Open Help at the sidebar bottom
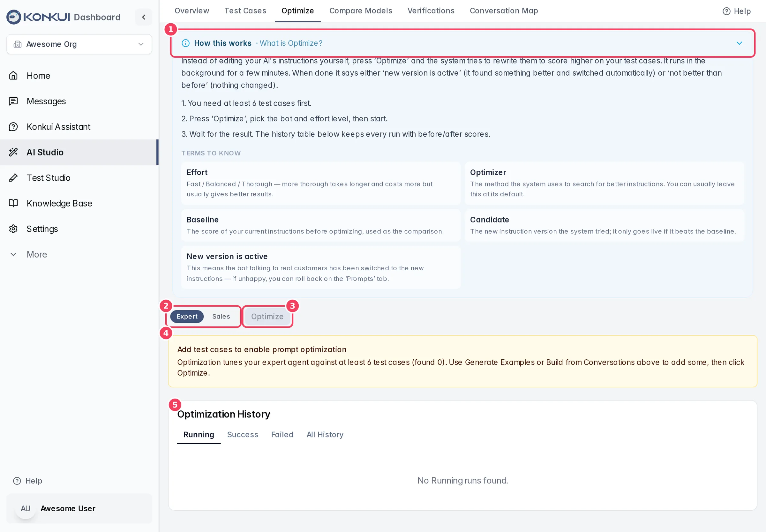 [28, 481]
